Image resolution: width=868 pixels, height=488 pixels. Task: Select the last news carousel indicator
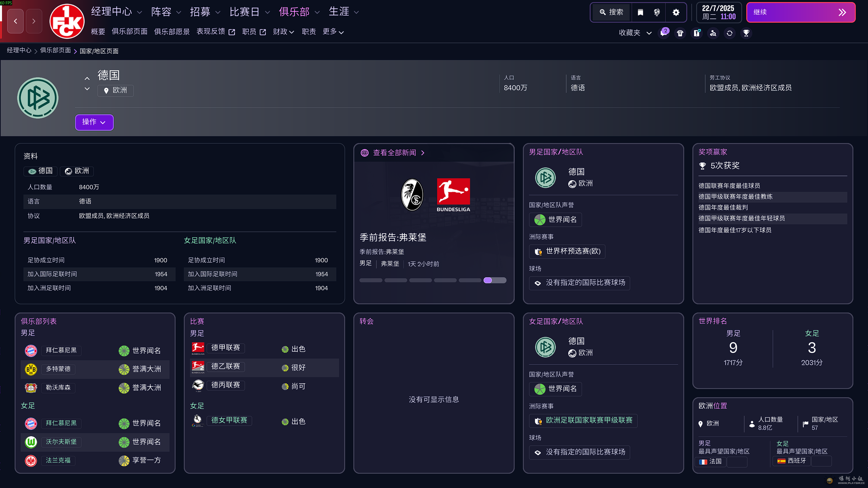(495, 280)
